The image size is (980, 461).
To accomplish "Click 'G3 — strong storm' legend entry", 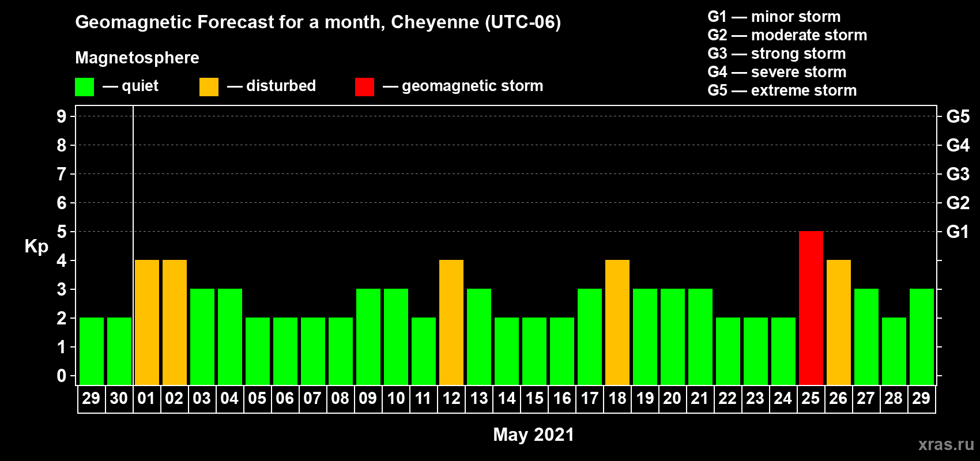I will click(x=777, y=53).
